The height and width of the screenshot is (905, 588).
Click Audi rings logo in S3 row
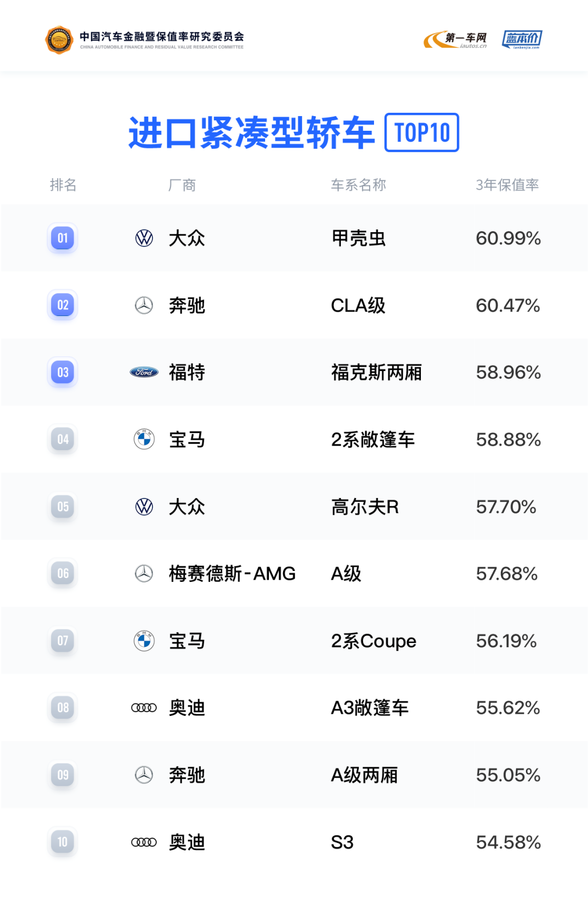144,842
